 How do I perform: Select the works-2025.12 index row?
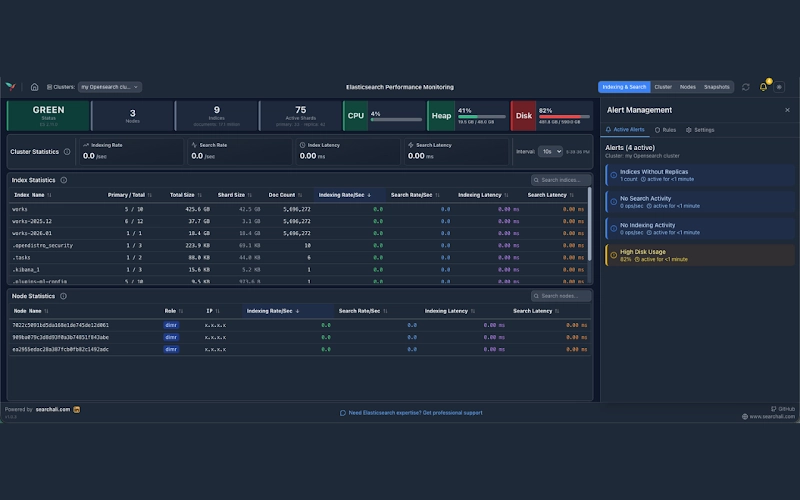(x=298, y=221)
